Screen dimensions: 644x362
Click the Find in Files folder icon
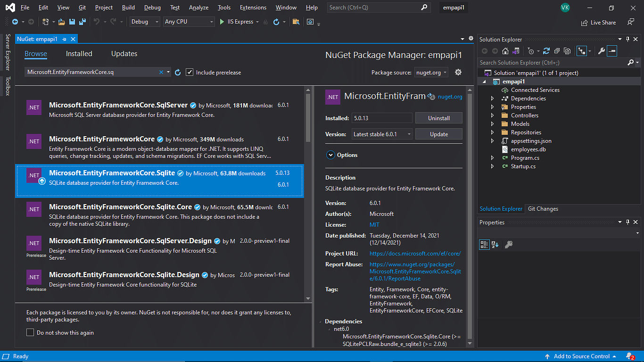click(x=296, y=22)
